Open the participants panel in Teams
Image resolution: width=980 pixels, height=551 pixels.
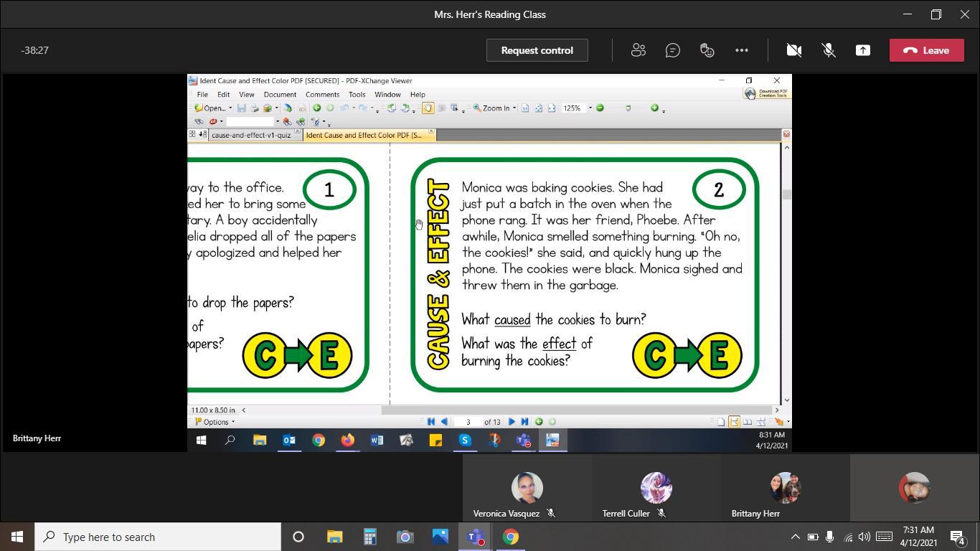pyautogui.click(x=638, y=50)
